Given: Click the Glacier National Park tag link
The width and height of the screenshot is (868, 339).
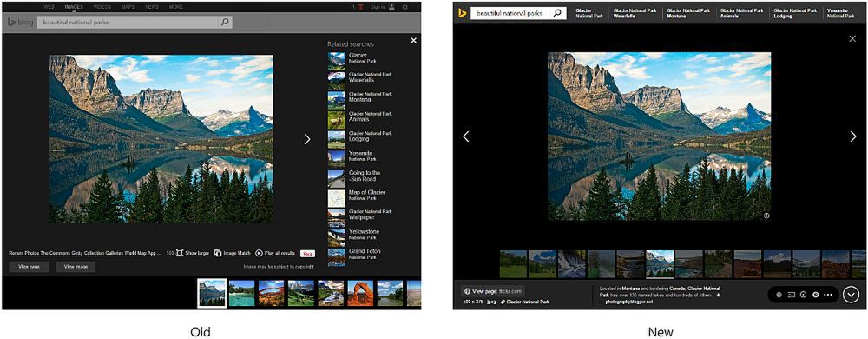Looking at the screenshot, I should 525,302.
